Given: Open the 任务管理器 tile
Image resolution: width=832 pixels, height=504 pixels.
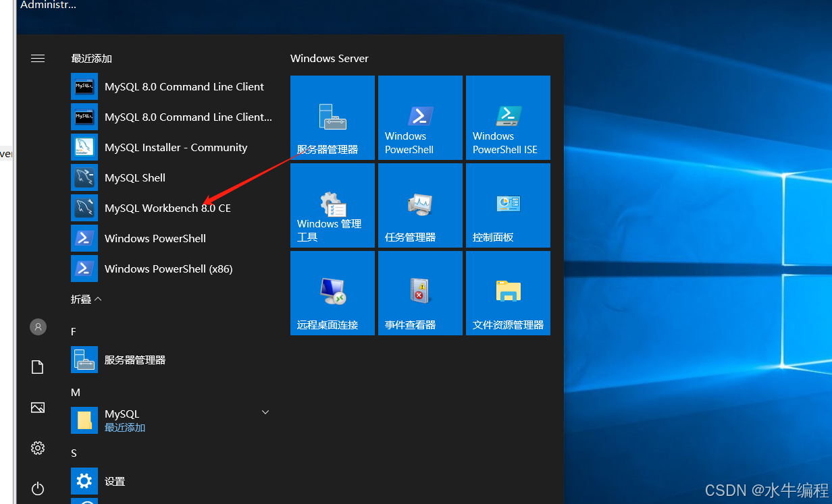Looking at the screenshot, I should (420, 205).
